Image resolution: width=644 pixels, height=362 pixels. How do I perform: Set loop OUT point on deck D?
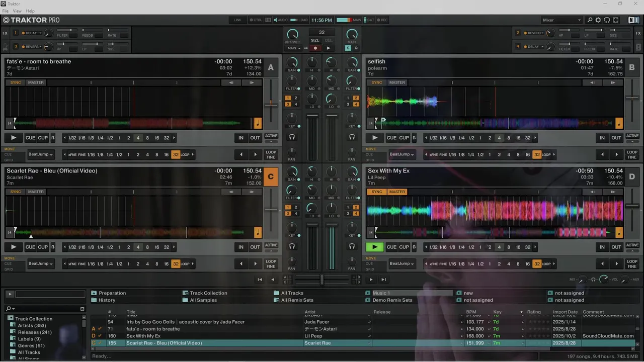(x=616, y=247)
